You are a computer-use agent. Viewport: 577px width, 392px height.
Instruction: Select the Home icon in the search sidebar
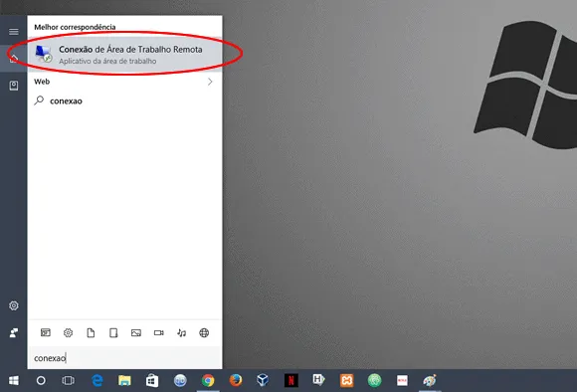click(14, 58)
